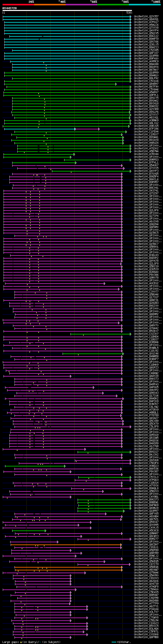Screen dimensions: 163x644
Task: Select hit label UniRef100_O43741
Action: 146,190
